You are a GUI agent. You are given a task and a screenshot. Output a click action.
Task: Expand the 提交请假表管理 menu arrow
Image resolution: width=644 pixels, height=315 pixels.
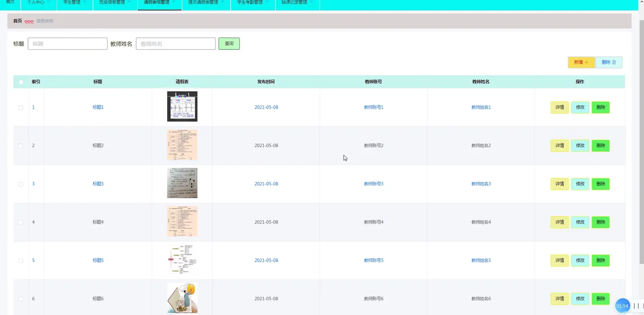click(223, 2)
